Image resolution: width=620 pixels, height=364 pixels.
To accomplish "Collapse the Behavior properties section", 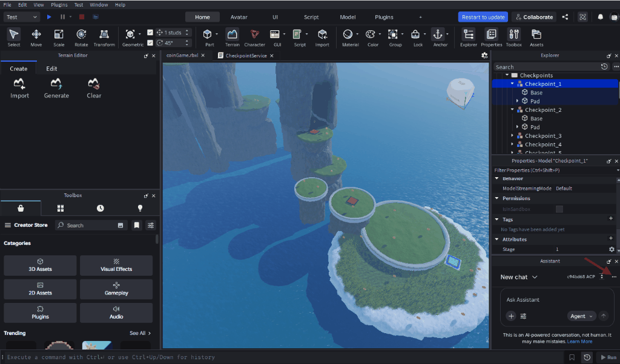I will pos(497,179).
